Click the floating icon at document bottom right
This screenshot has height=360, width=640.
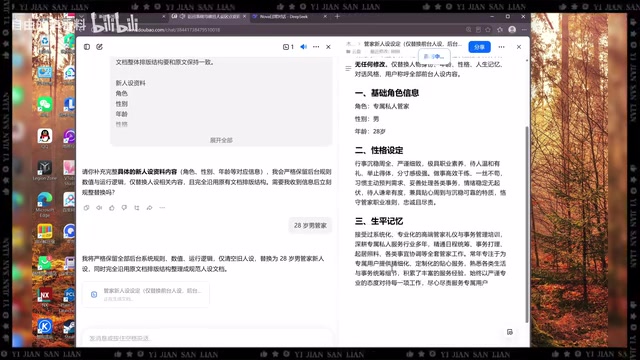click(510, 332)
